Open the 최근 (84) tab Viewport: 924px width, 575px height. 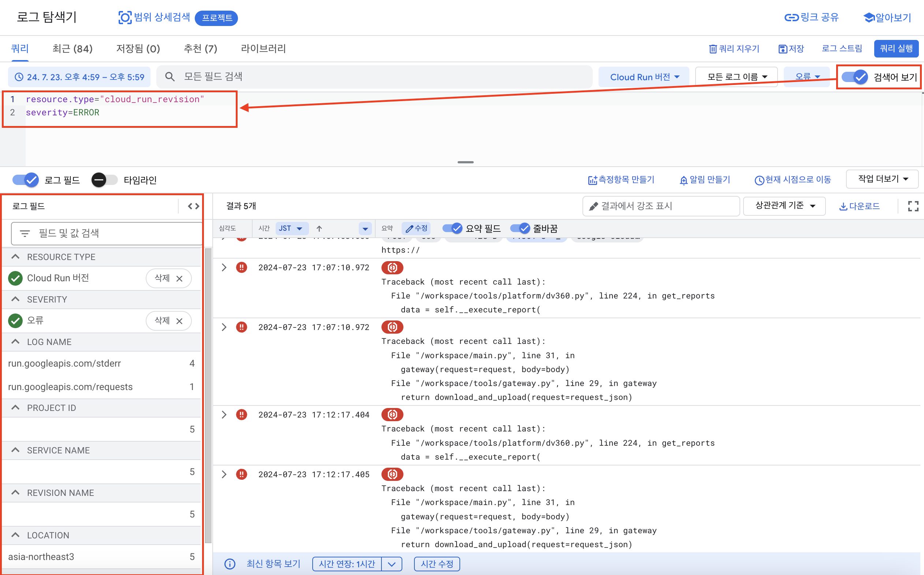72,49
